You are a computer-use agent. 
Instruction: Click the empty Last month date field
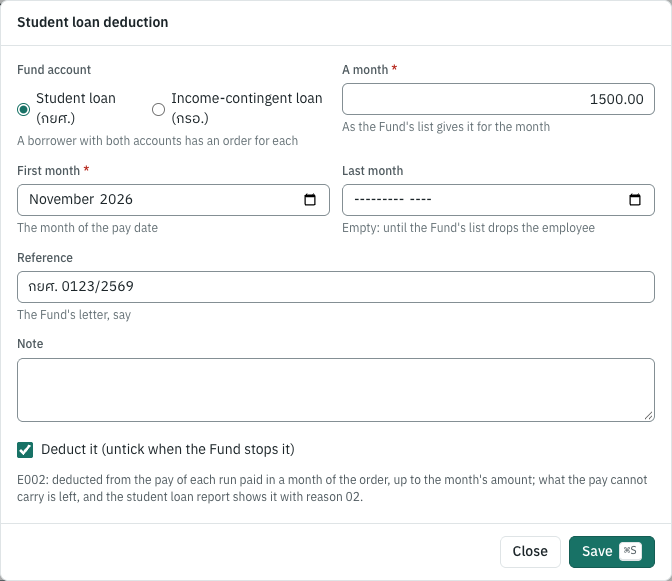[x=498, y=200]
